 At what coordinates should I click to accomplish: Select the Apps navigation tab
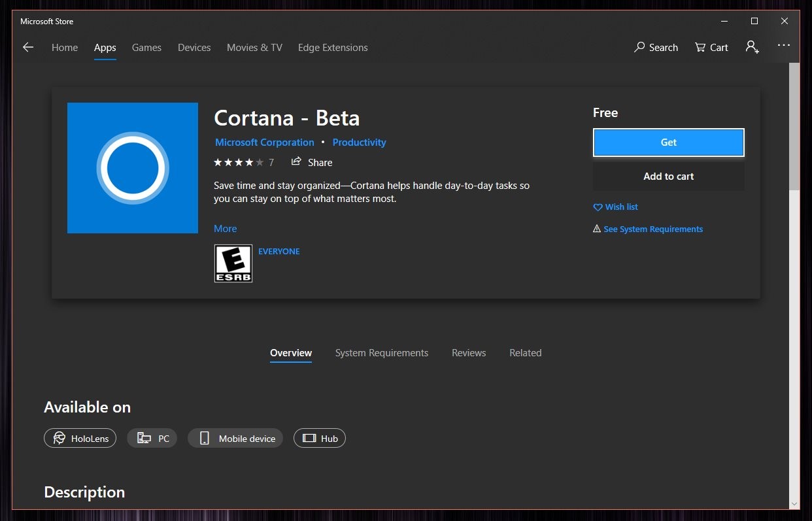(x=105, y=48)
